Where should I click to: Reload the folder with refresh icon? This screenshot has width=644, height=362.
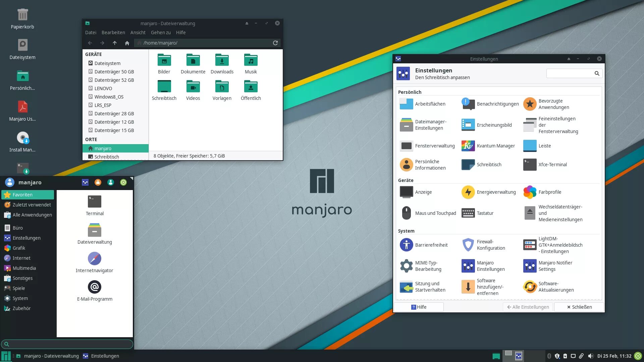[275, 43]
